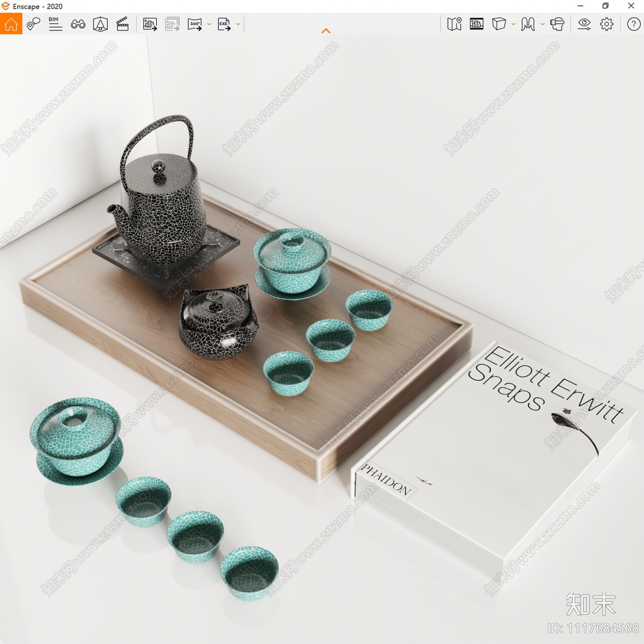
Task: Toggle the synchronize views icon
Action: coord(100,24)
